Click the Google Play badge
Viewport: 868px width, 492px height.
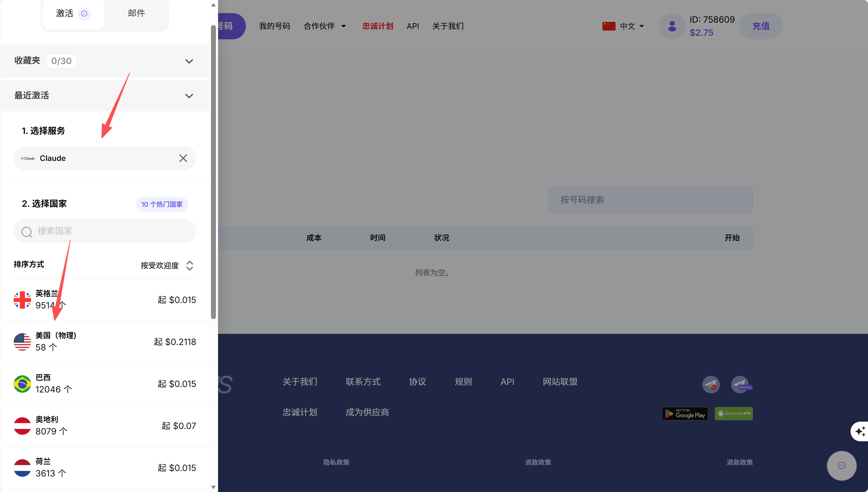click(x=685, y=414)
